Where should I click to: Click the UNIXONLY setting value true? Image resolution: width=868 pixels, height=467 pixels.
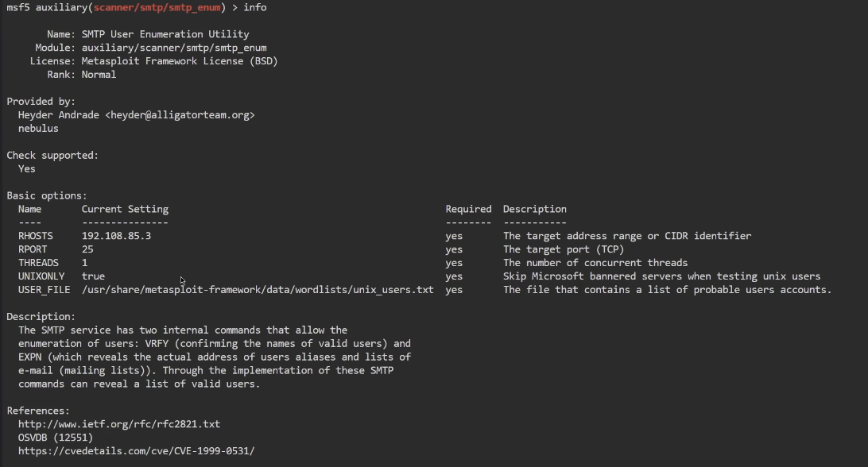coord(93,276)
